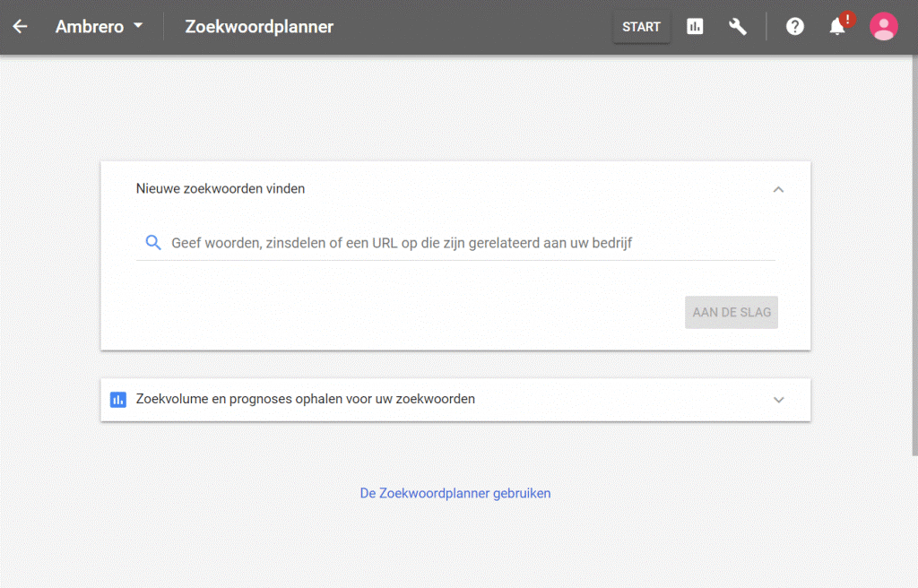Viewport: 918px width, 588px height.
Task: Click the back arrow in header
Action: pos(20,27)
